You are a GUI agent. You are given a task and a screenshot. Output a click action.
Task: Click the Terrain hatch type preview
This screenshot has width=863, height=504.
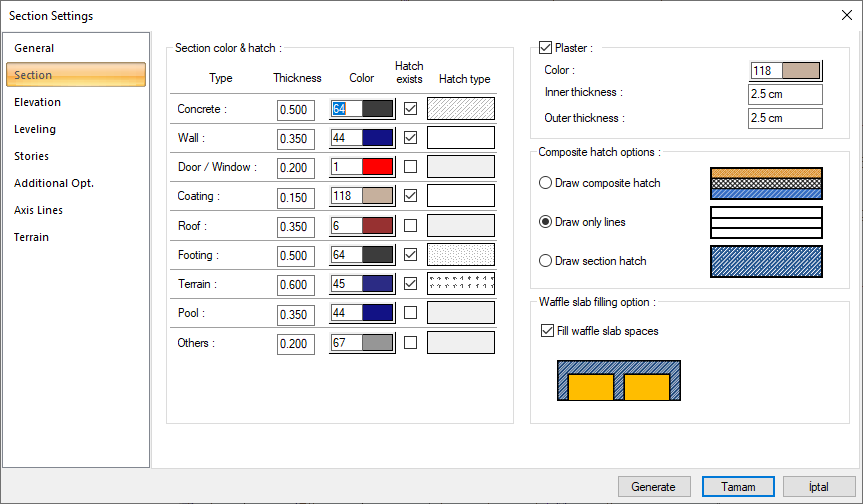coord(460,284)
